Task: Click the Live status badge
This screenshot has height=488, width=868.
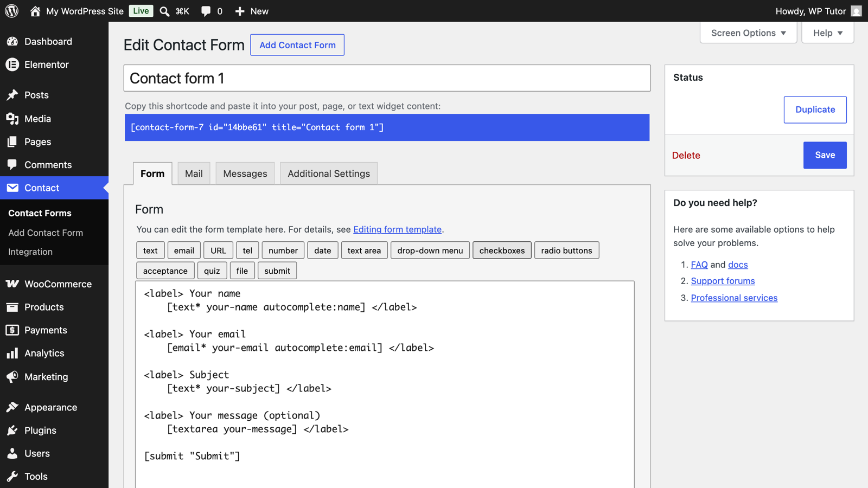Action: [141, 11]
